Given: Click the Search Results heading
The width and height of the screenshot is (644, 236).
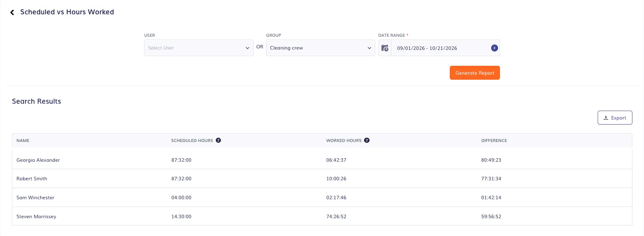Looking at the screenshot, I should (36, 101).
